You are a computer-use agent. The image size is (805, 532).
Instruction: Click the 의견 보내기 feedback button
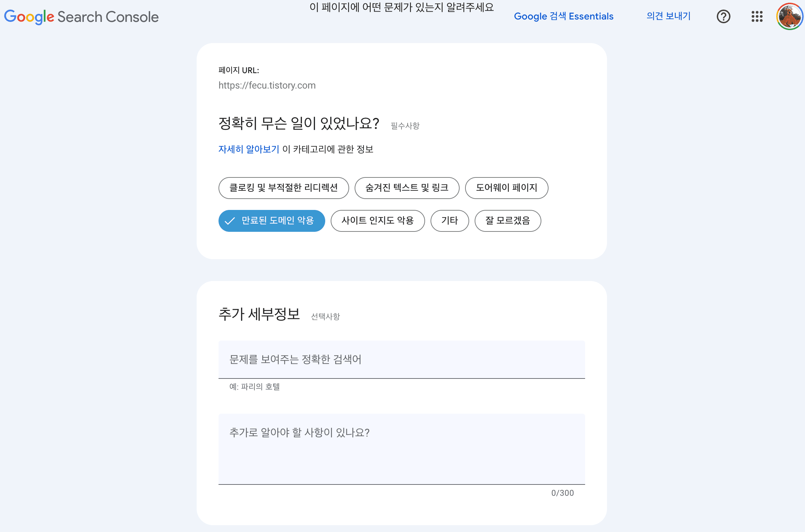click(668, 16)
